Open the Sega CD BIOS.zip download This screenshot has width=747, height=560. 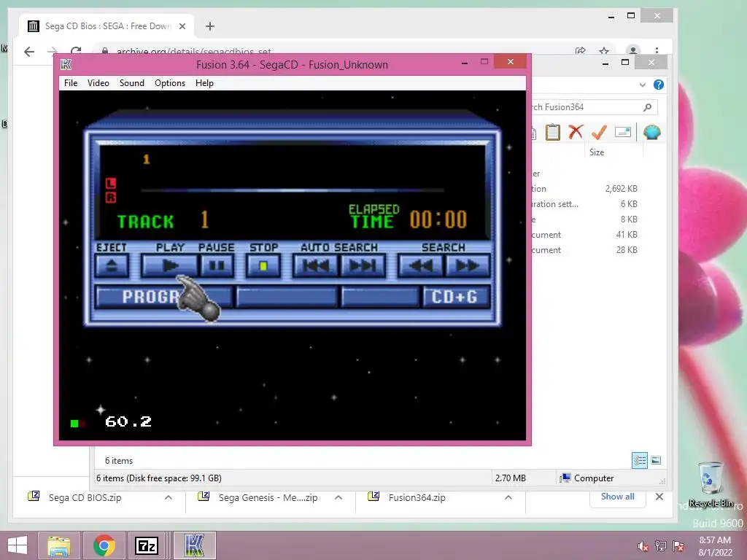tap(85, 497)
